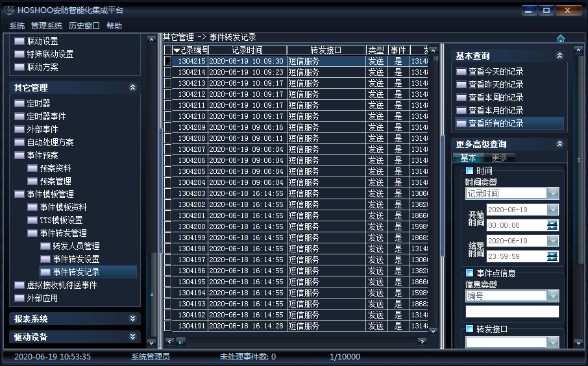Open the 编号 information type dropdown
Viewport: 588px width, 366px height.
[552, 296]
